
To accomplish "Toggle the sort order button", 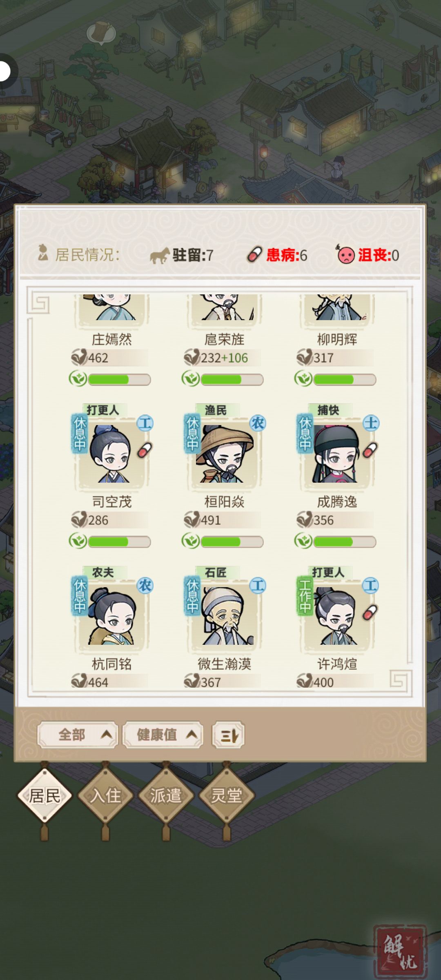I will click(x=228, y=735).
